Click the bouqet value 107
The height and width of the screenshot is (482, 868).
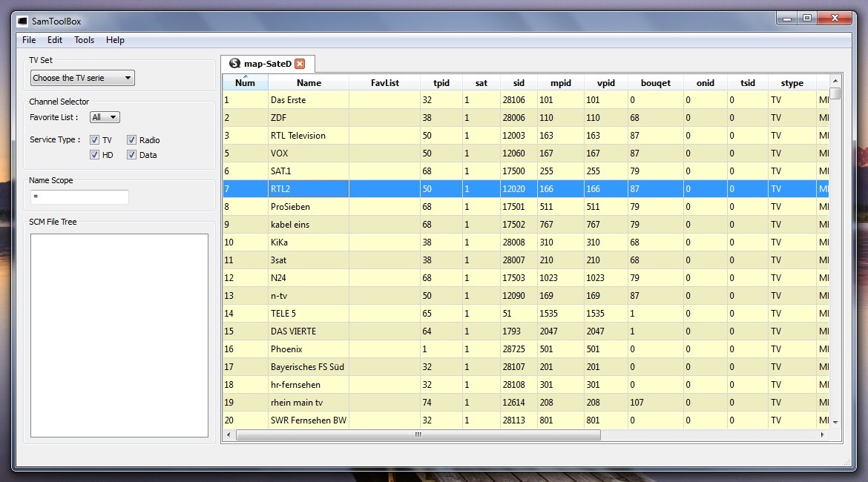tap(637, 403)
